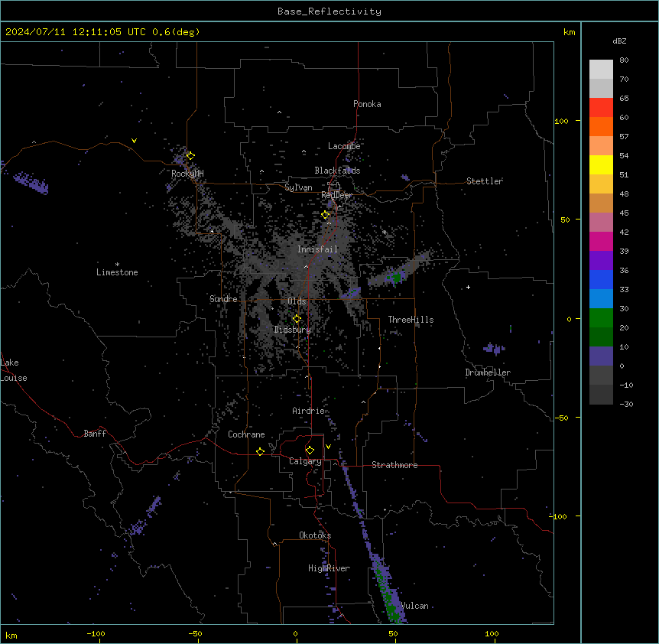Click the Lacombe city label
This screenshot has width=659, height=644.
coord(344,146)
